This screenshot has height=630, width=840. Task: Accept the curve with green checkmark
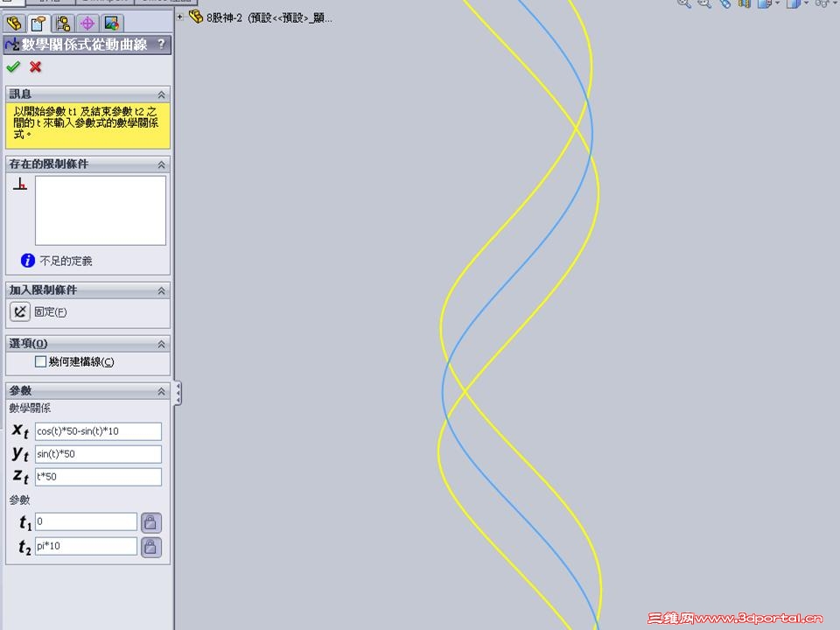tap(13, 67)
